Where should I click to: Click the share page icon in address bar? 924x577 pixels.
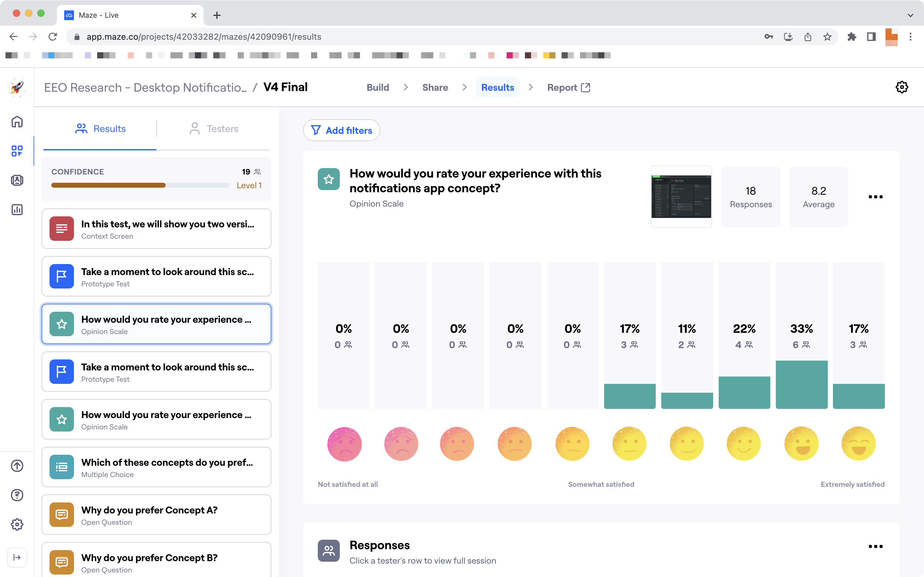(808, 37)
